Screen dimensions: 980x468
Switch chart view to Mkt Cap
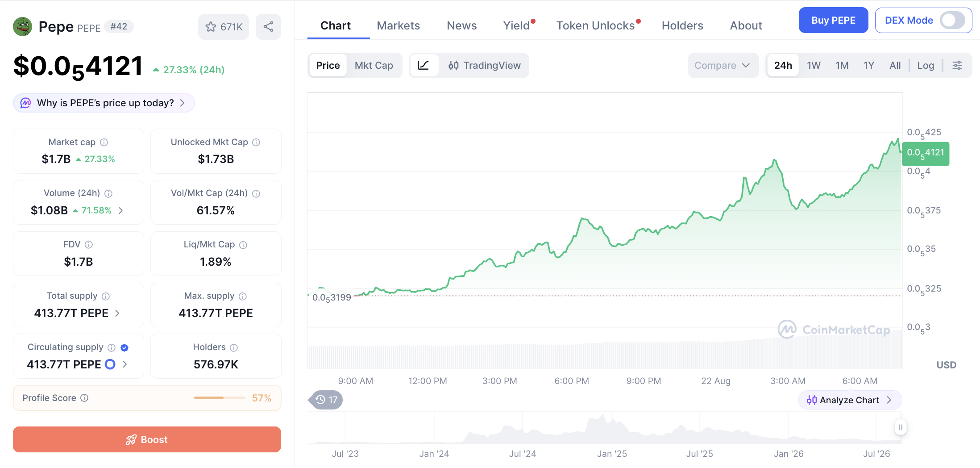[374, 65]
